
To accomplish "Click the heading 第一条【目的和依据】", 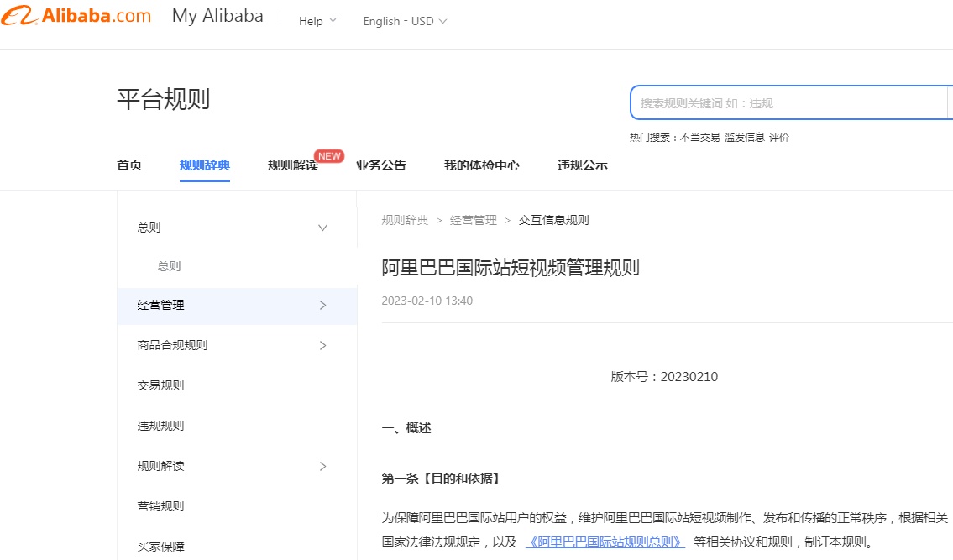I will coord(442,479).
